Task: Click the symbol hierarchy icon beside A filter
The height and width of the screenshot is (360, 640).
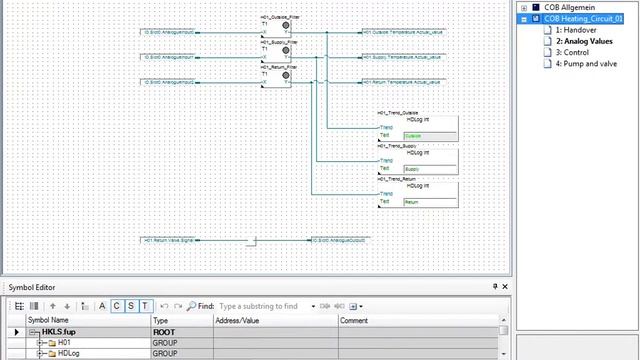Action: coord(84,306)
